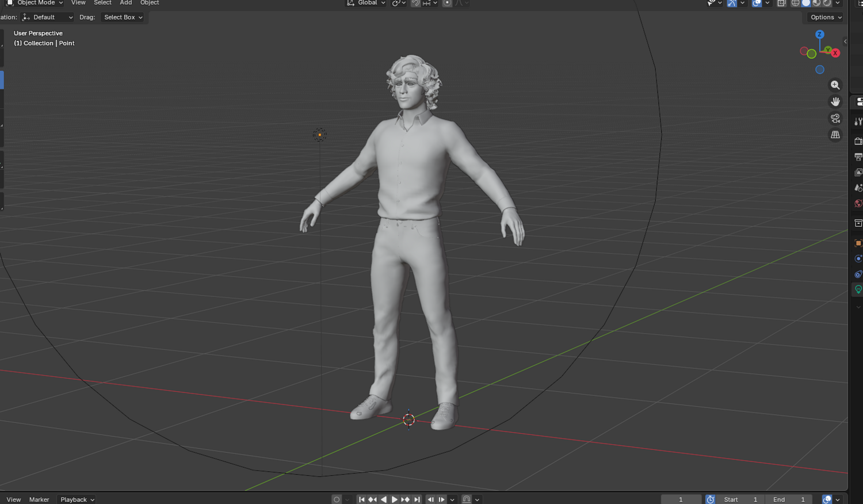Toggle auto keying record button

coord(337,499)
